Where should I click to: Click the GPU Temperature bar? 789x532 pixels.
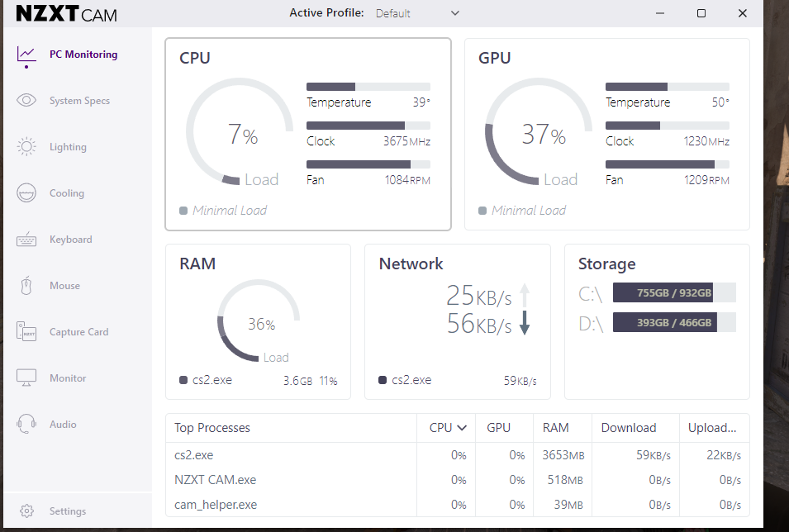(668, 87)
